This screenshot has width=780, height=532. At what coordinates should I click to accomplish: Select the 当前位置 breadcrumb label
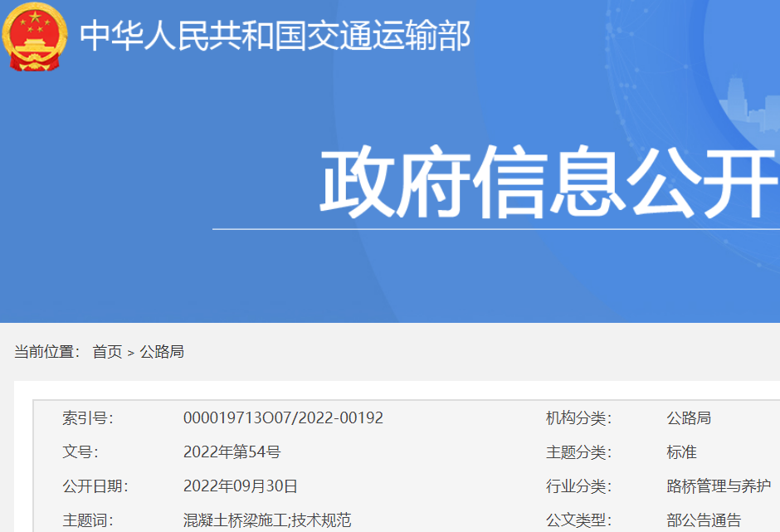(46, 352)
